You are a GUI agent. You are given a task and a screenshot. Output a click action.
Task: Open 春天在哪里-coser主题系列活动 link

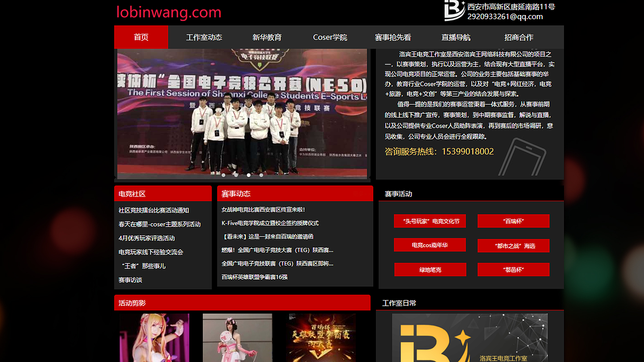[x=159, y=224]
